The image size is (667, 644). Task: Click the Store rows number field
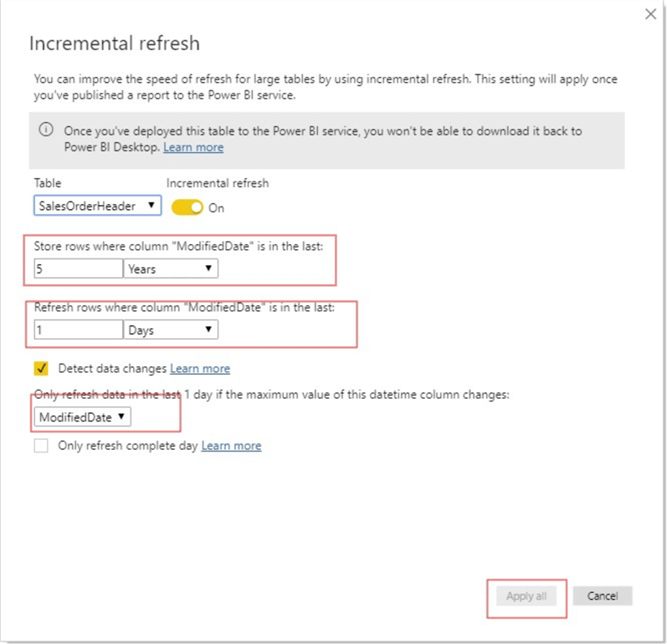pos(78,268)
